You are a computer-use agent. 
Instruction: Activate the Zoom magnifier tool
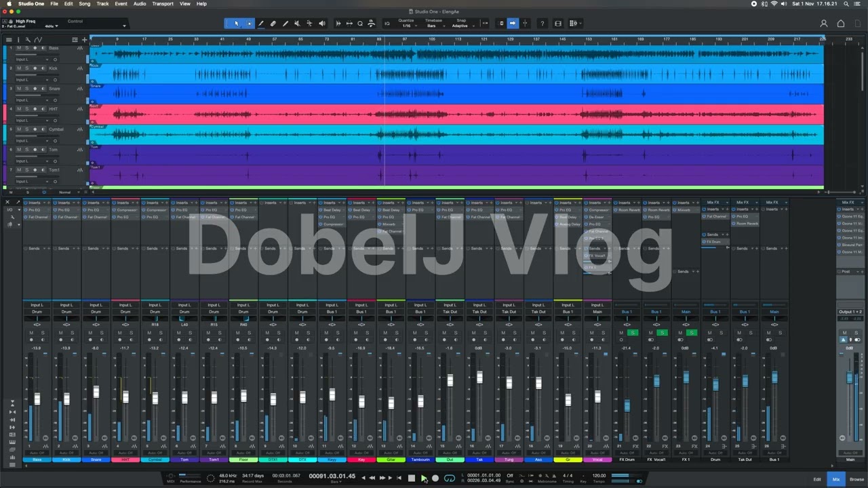[360, 24]
